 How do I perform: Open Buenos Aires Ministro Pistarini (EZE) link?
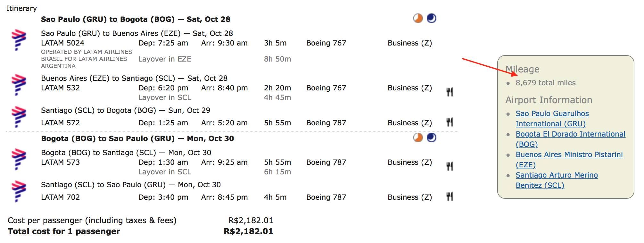pyautogui.click(x=569, y=160)
